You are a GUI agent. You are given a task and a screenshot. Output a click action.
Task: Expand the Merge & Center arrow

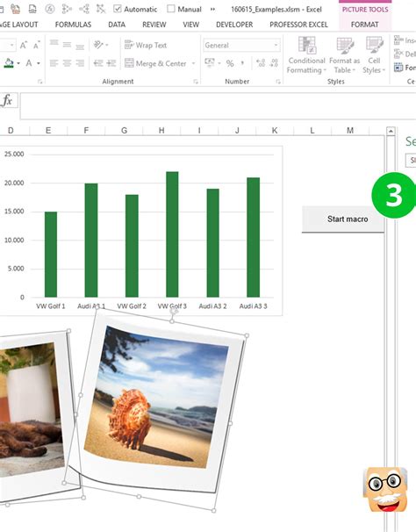(193, 63)
